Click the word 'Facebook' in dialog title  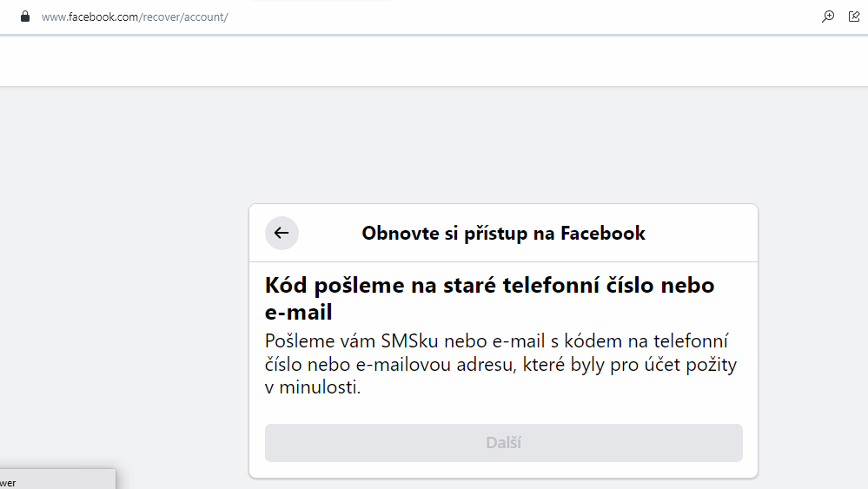pyautogui.click(x=603, y=233)
